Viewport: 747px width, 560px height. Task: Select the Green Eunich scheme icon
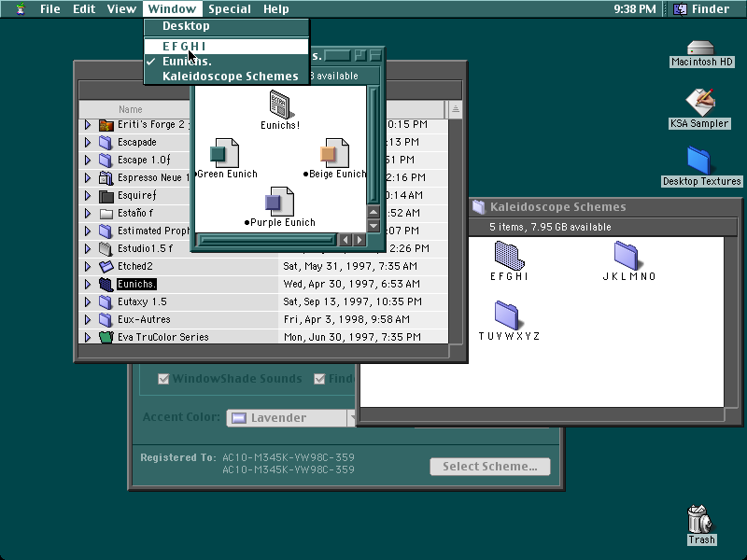tap(224, 153)
